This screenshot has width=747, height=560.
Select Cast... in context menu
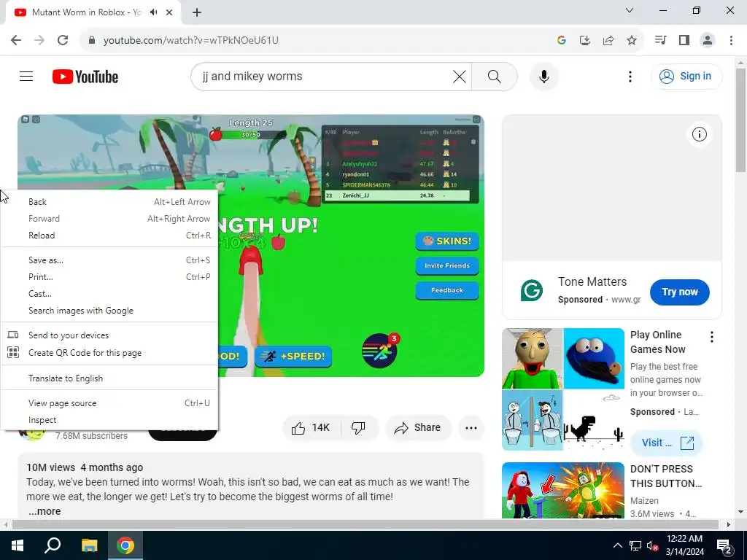click(109, 294)
